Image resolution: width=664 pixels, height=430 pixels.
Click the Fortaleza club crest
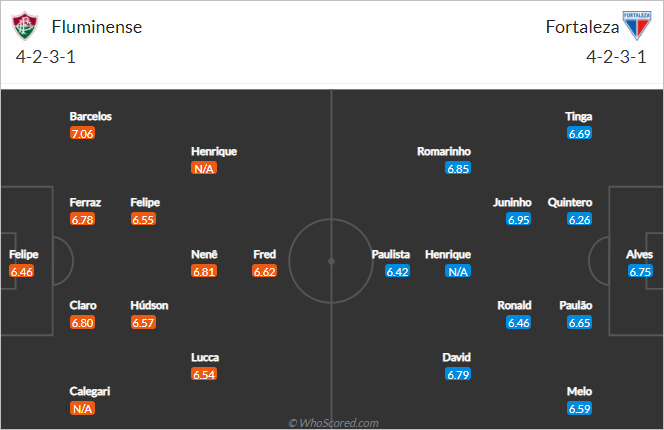[637, 25]
